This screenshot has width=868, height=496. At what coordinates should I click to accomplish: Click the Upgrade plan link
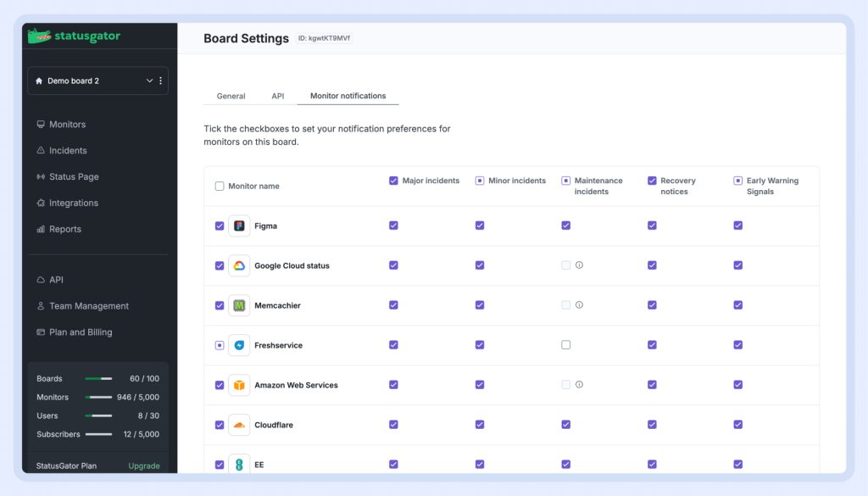coord(143,466)
